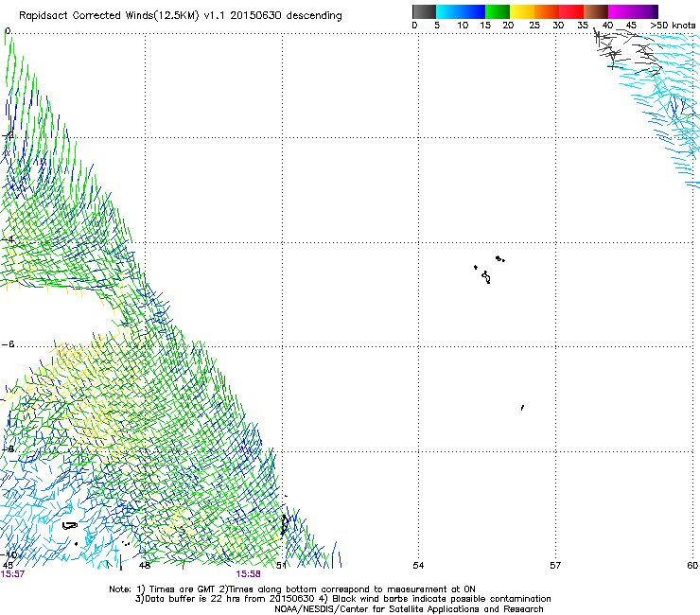Click the NOAA/NESDIS Center for Satellite Applications credit

(409, 608)
